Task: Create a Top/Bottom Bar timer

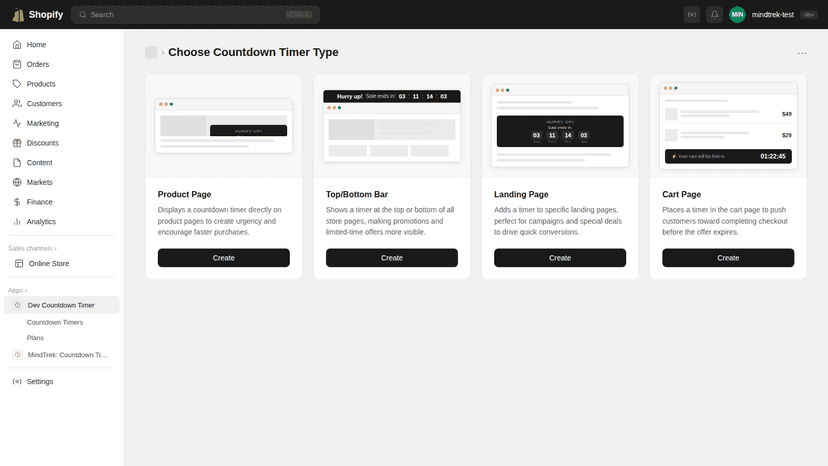Action: [391, 258]
